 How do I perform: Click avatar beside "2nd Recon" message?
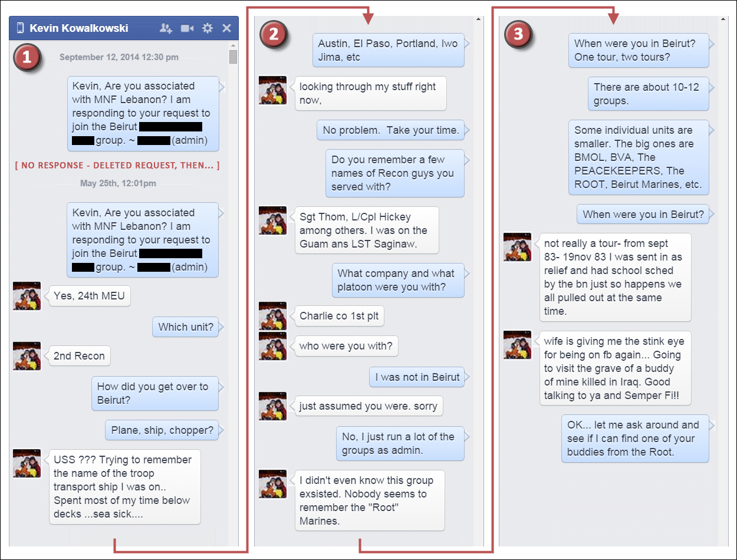click(x=27, y=355)
